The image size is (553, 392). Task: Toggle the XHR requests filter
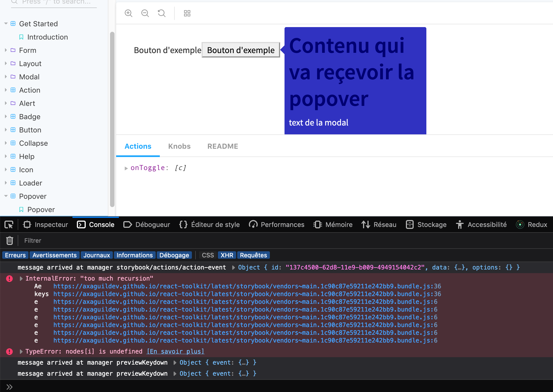[x=227, y=255]
